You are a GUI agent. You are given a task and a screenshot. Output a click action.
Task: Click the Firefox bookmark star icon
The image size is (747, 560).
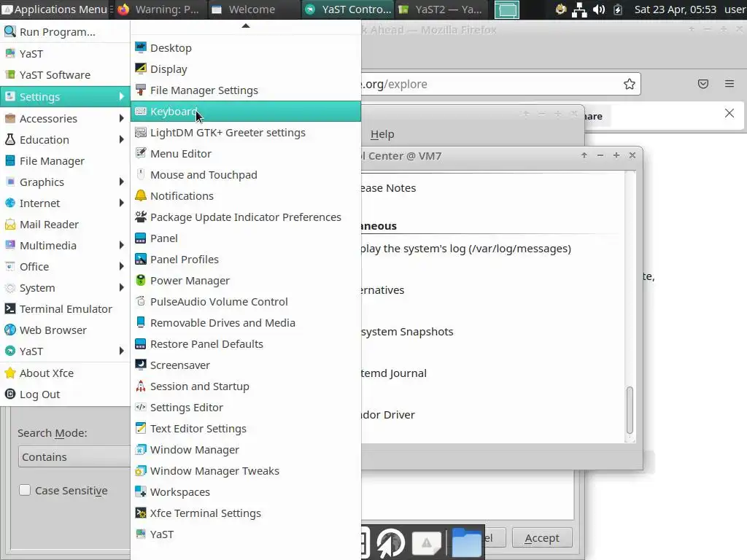[630, 85]
